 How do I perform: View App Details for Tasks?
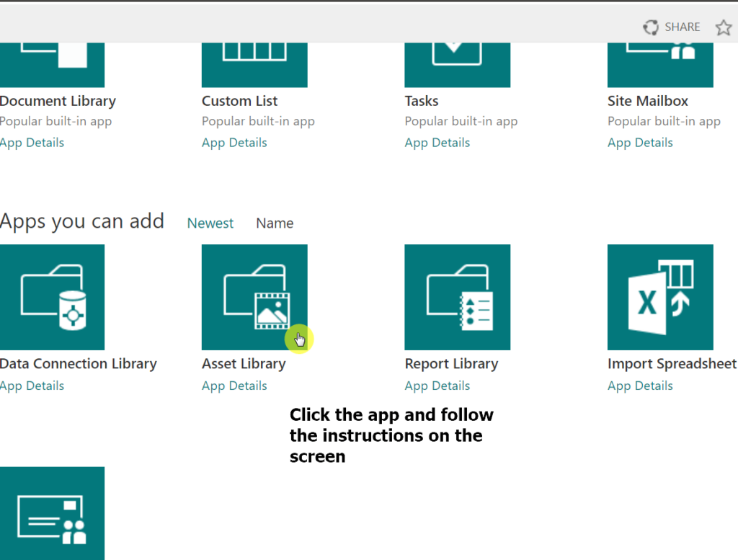pyautogui.click(x=437, y=143)
